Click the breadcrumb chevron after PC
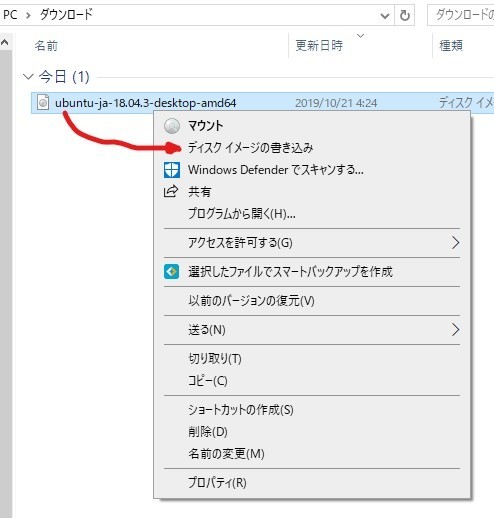This screenshot has height=518, width=494. coord(28,15)
